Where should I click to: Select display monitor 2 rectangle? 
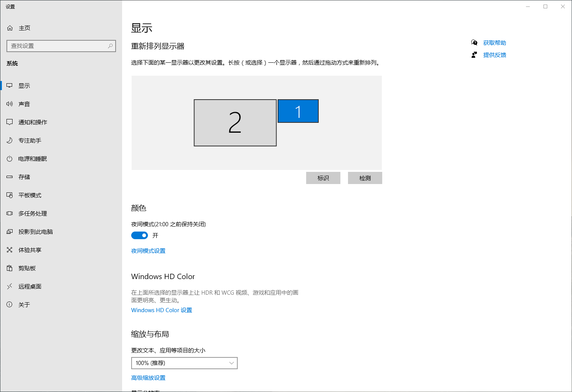click(235, 123)
